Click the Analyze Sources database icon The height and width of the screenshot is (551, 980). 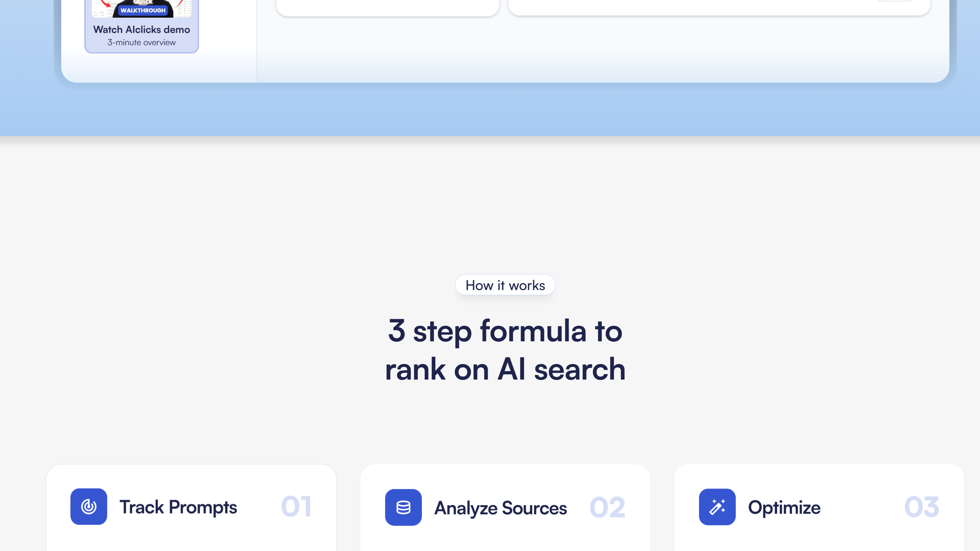pos(403,507)
